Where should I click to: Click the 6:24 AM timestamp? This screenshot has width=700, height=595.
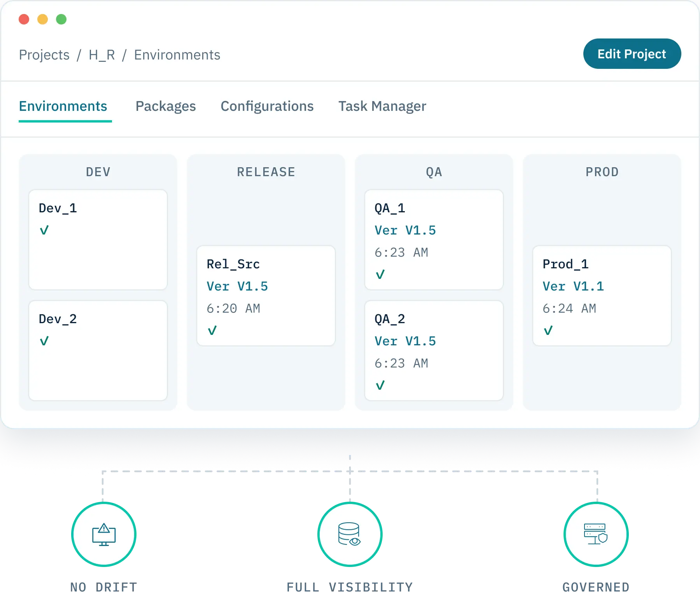point(569,308)
